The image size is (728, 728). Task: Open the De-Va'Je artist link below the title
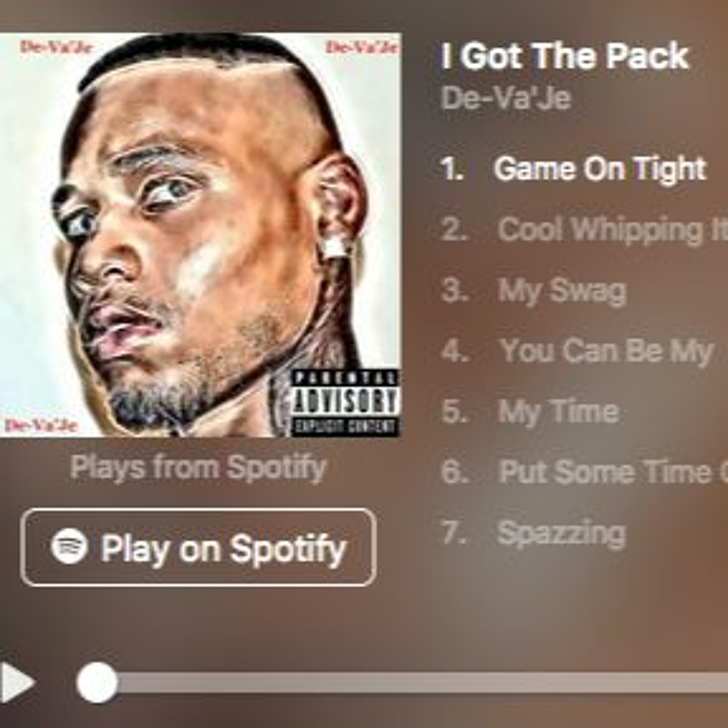coord(506,98)
